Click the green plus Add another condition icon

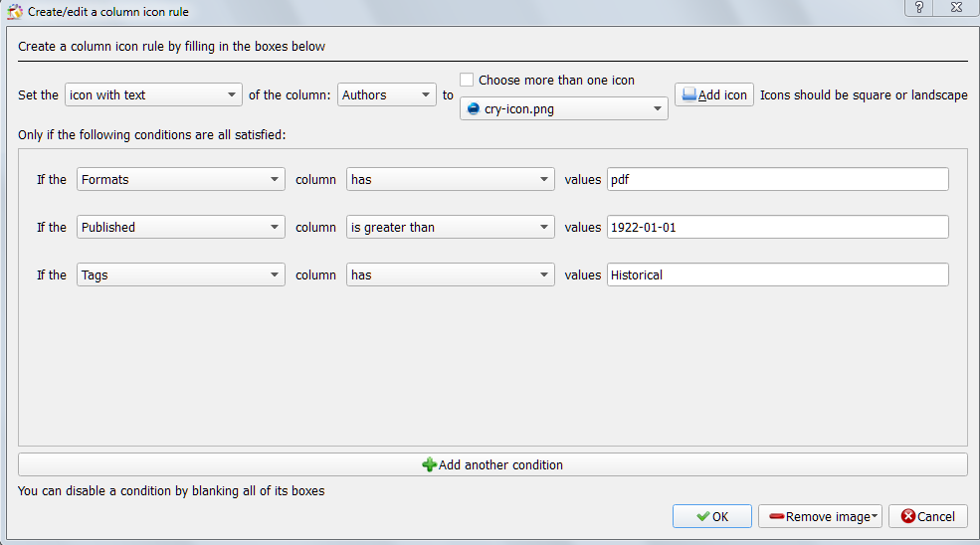[430, 464]
